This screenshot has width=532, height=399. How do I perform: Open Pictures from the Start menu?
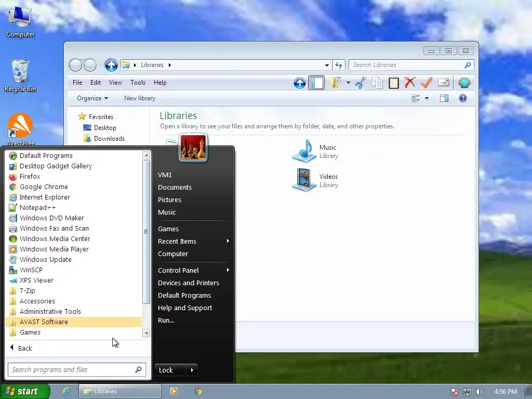169,200
